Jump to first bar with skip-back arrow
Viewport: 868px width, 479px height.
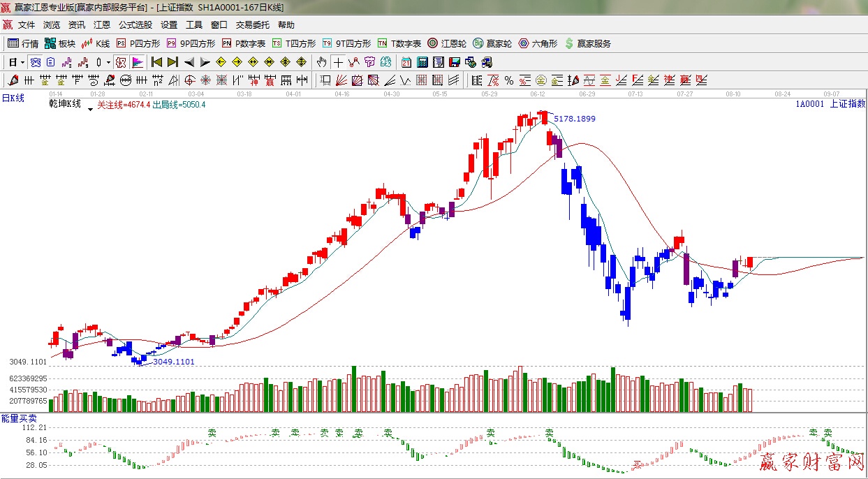[x=157, y=62]
